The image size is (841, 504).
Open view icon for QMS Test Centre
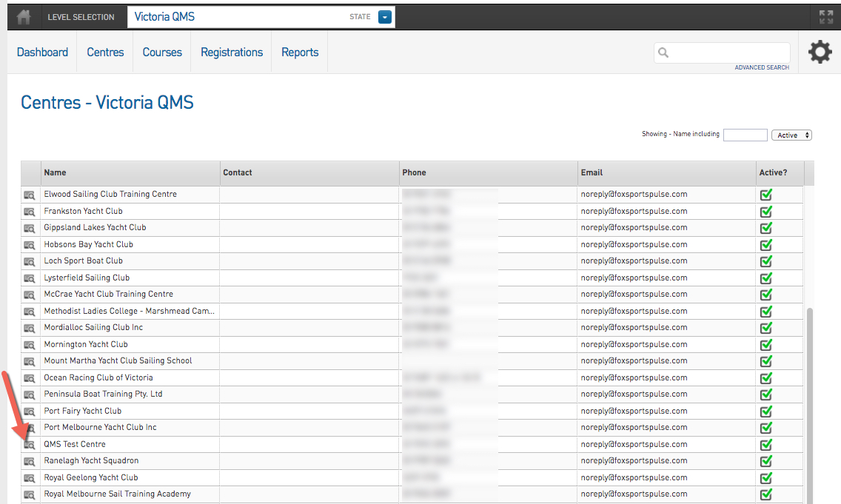(30, 445)
